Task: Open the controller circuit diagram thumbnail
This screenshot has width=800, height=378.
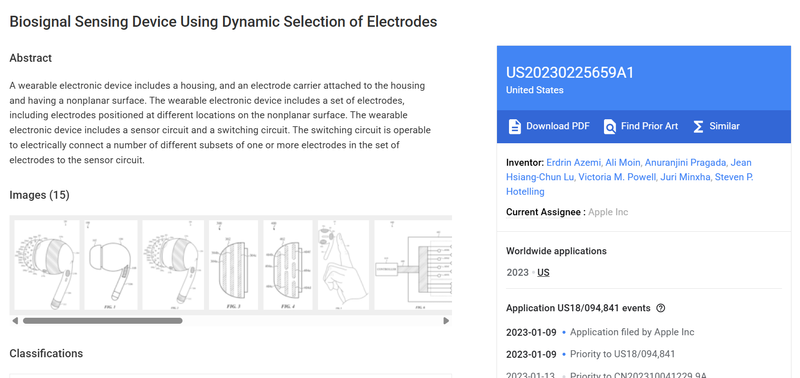Action: coord(413,265)
